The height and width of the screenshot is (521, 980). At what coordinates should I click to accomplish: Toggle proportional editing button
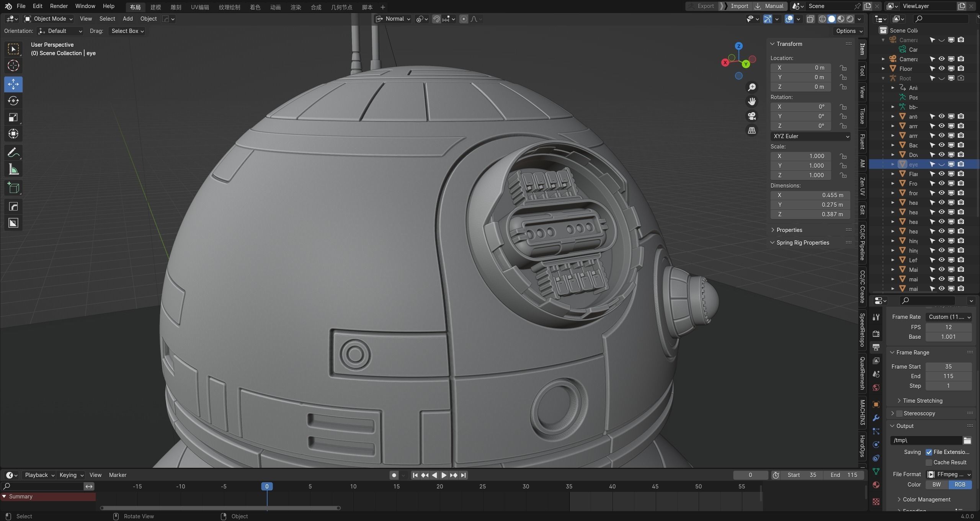(x=464, y=19)
